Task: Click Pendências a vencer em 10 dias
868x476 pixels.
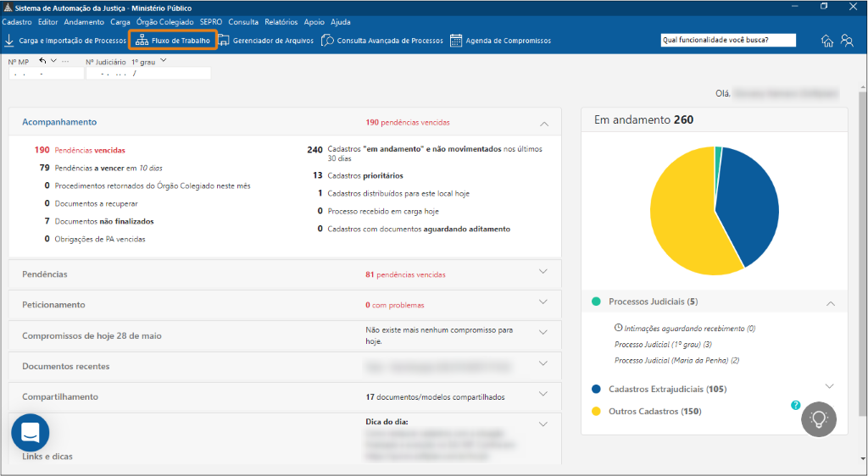Action: click(x=101, y=168)
